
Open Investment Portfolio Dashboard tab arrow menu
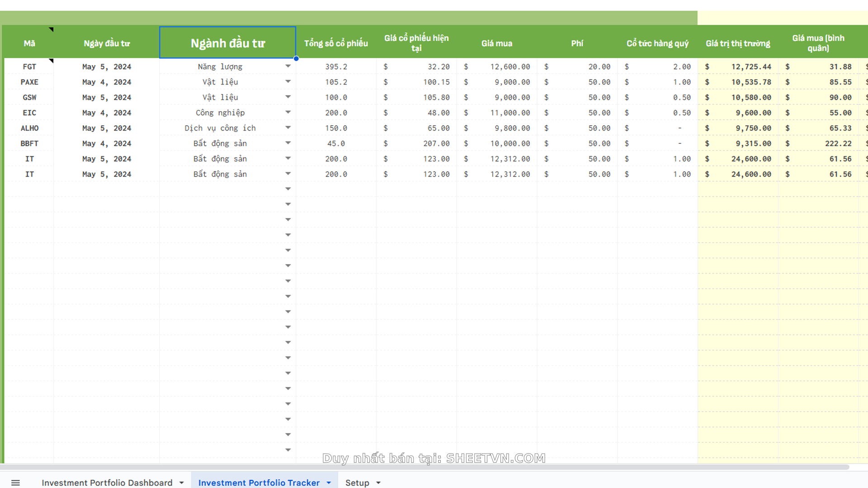tap(182, 483)
